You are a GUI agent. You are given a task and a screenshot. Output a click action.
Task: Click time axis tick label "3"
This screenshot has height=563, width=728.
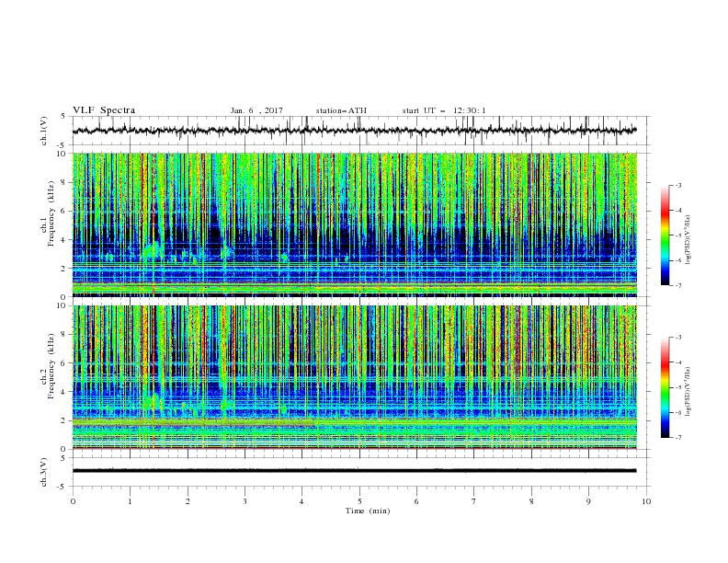pyautogui.click(x=245, y=501)
